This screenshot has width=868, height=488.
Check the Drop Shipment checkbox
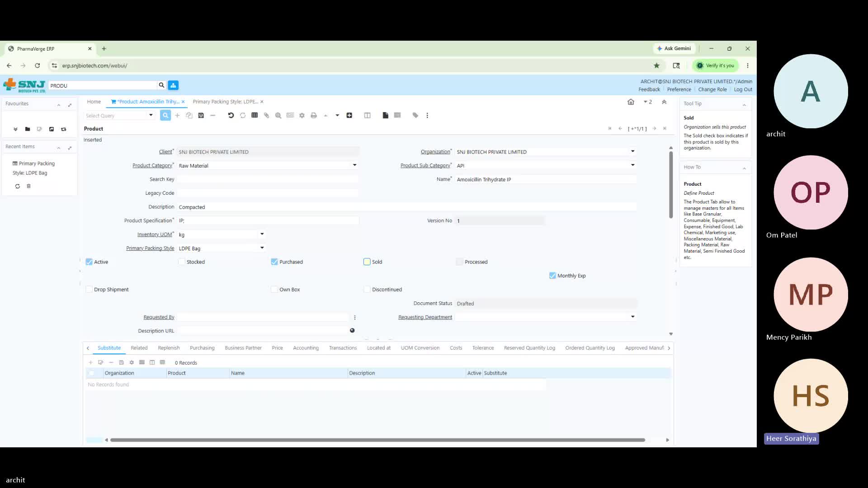click(x=89, y=290)
